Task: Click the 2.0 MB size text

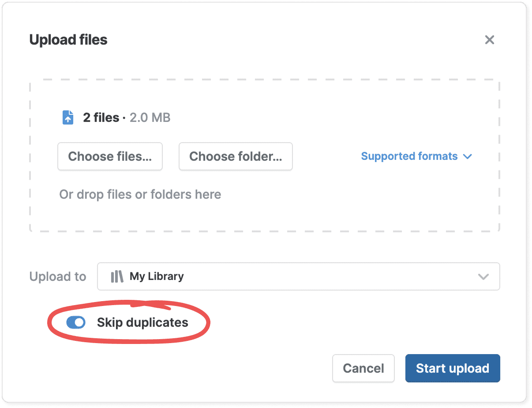Action: (150, 118)
